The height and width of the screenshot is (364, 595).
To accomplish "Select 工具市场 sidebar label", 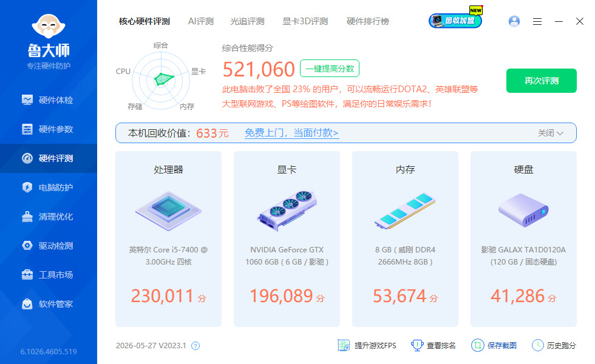I will [56, 274].
